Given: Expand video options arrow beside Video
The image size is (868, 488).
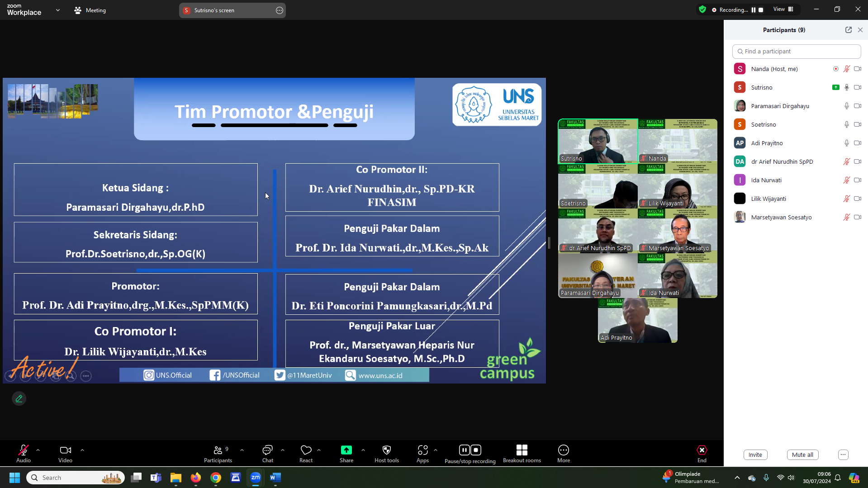Looking at the screenshot, I should coord(82,450).
